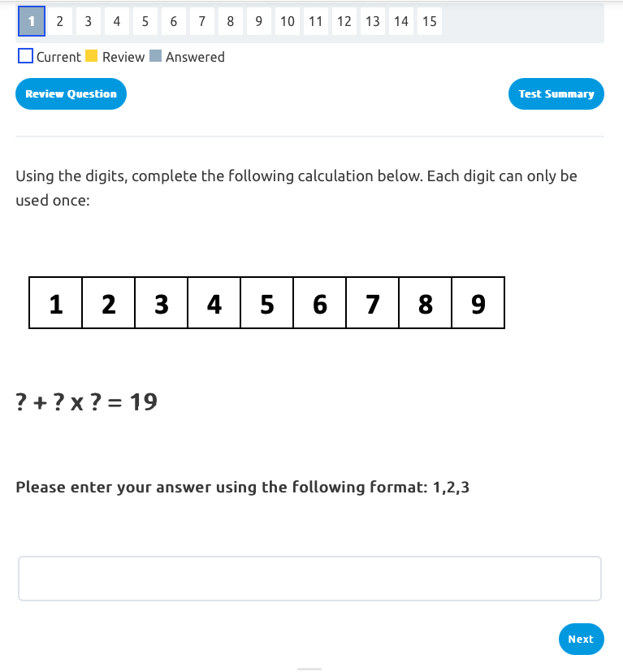Screen dimensions: 623x672
Task: Open question 12 in the navigator
Action: click(344, 22)
